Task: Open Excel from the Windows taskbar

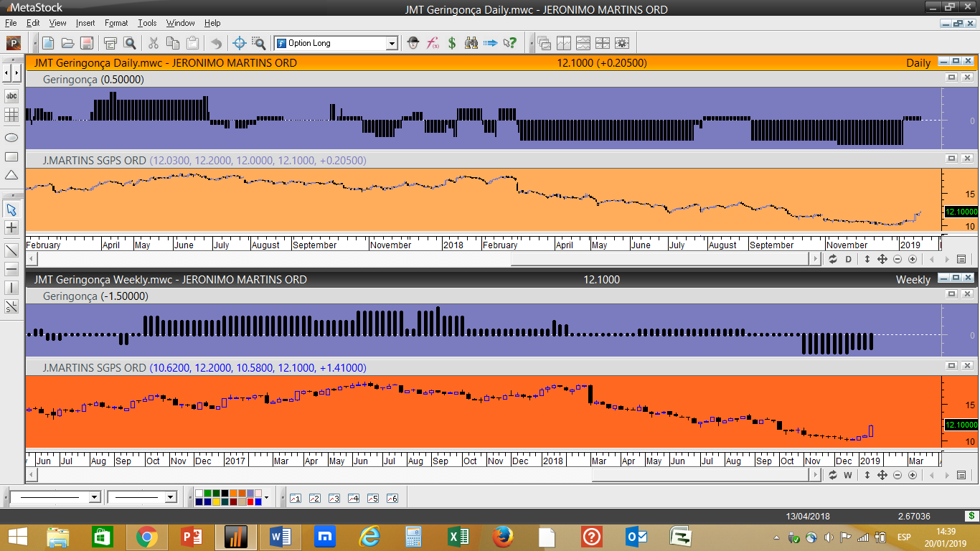Action: point(458,537)
